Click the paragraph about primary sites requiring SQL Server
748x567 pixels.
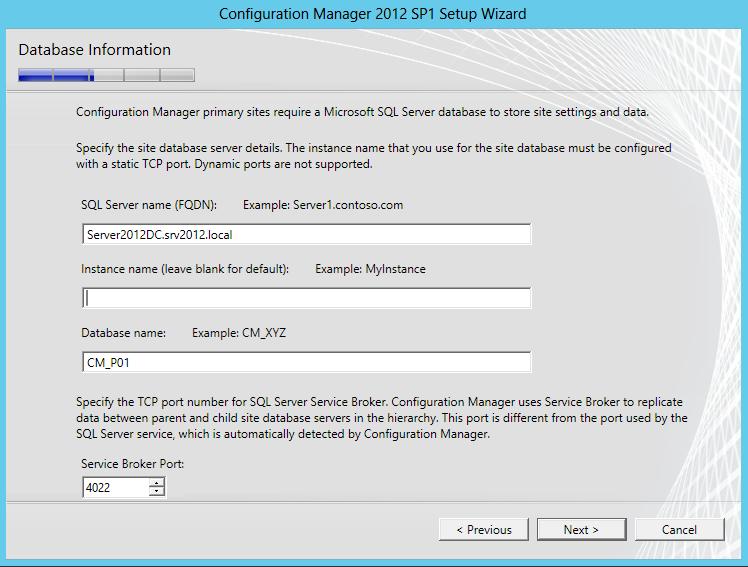tap(363, 112)
